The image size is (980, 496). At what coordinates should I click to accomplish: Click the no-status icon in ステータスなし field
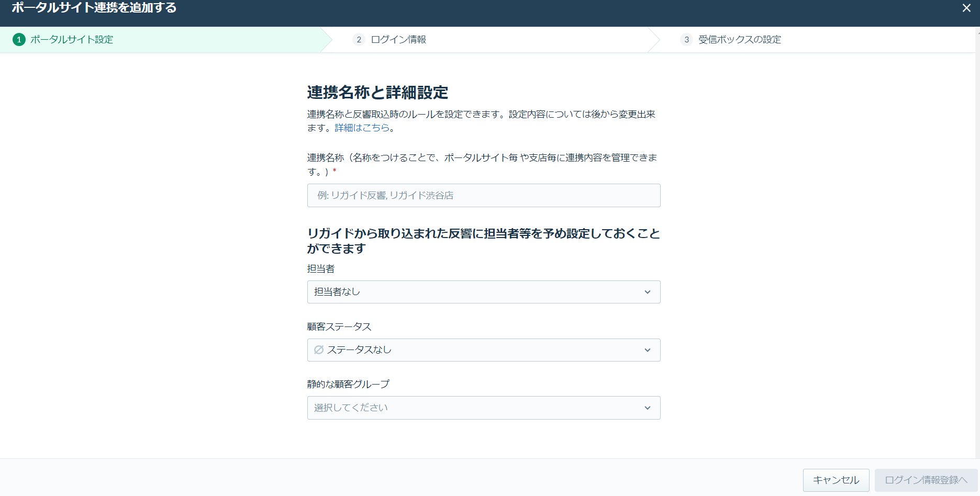tap(318, 350)
